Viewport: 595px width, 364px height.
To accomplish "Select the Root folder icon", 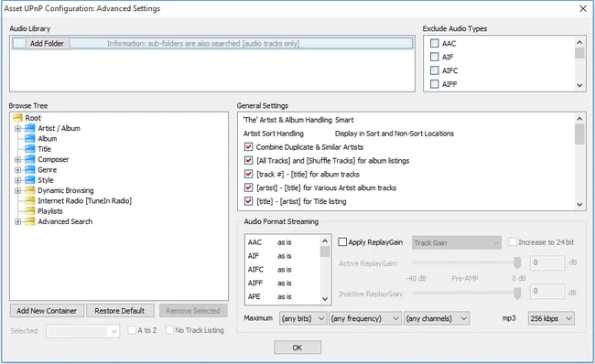I will (17, 118).
